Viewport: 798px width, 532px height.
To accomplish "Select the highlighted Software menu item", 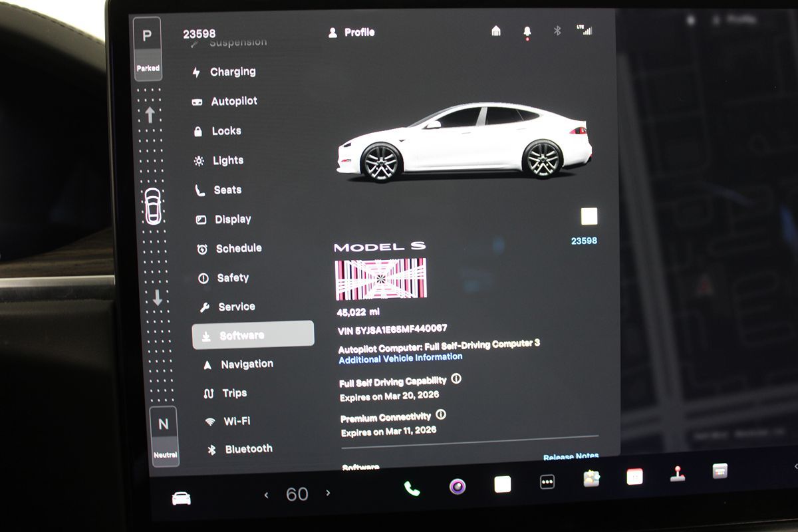I will point(253,334).
